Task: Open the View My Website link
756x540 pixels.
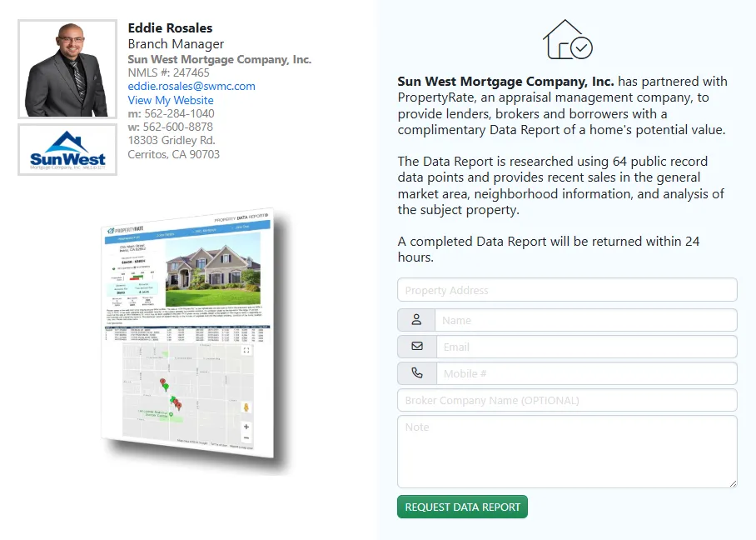Action: click(x=171, y=100)
